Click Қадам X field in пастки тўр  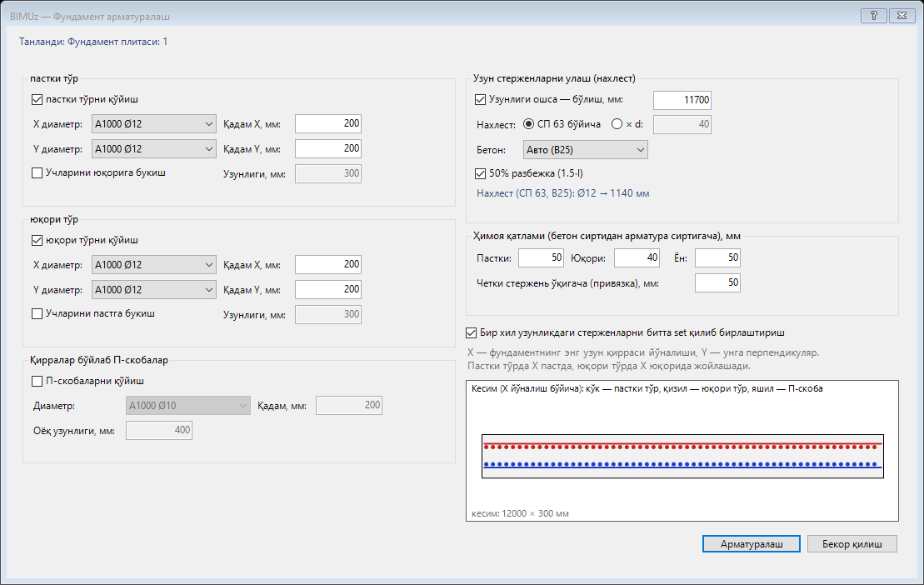tap(328, 123)
